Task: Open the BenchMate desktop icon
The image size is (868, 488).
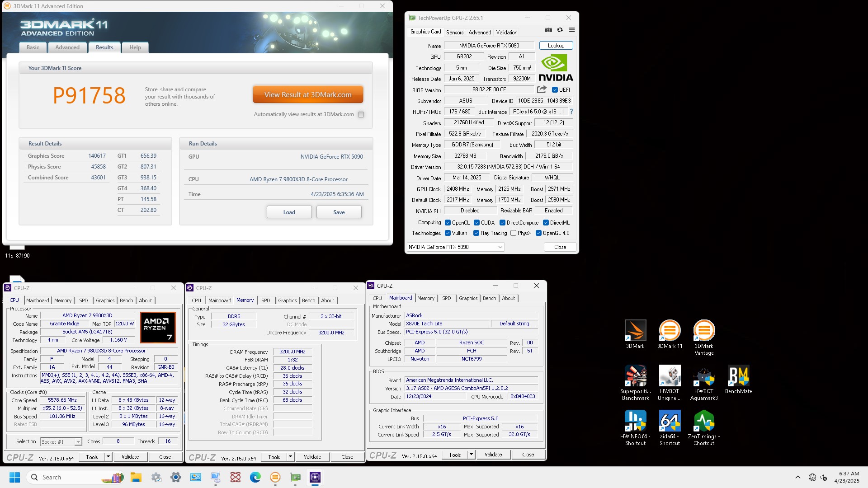Action: [738, 380]
